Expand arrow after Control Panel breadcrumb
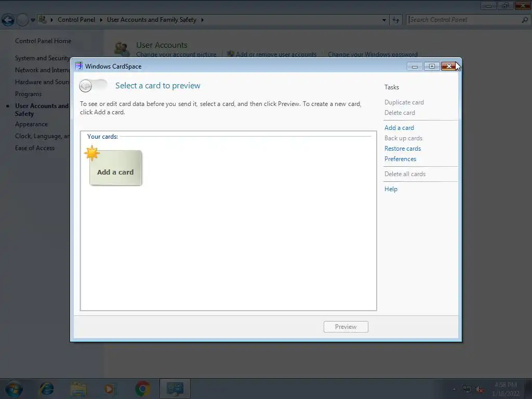The height and width of the screenshot is (399, 532). click(101, 20)
